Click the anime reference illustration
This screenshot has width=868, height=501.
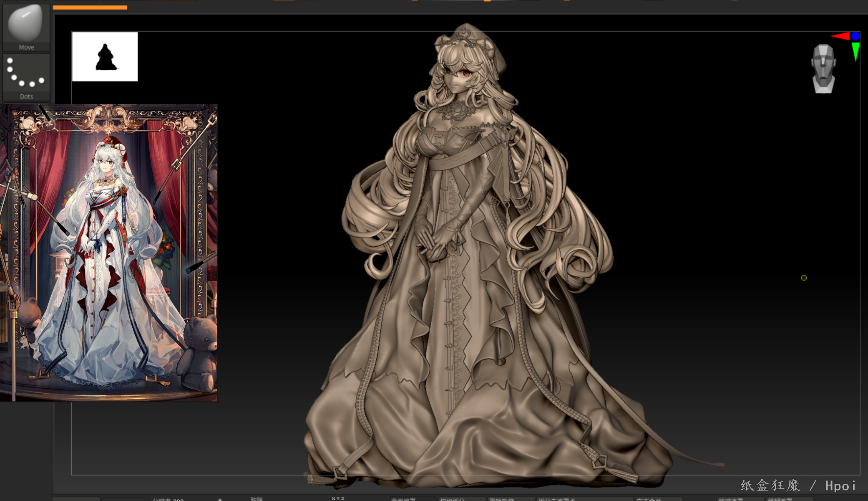[x=108, y=253]
